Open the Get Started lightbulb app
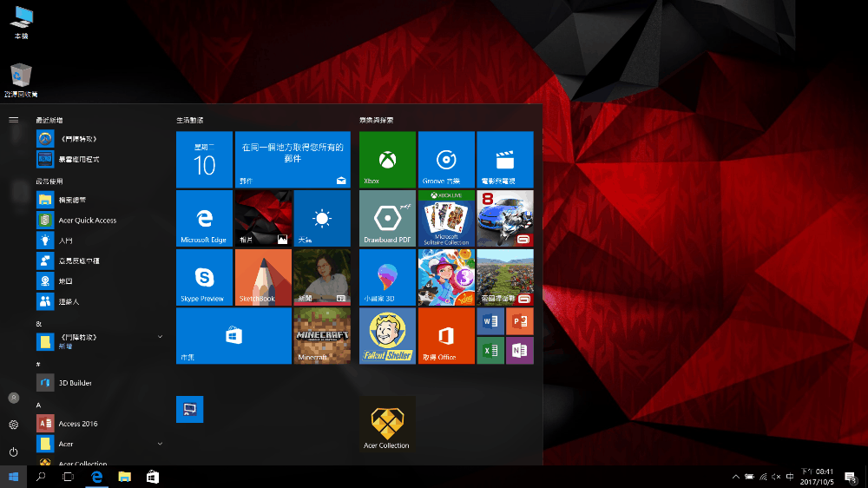This screenshot has height=488, width=868. coord(100,241)
